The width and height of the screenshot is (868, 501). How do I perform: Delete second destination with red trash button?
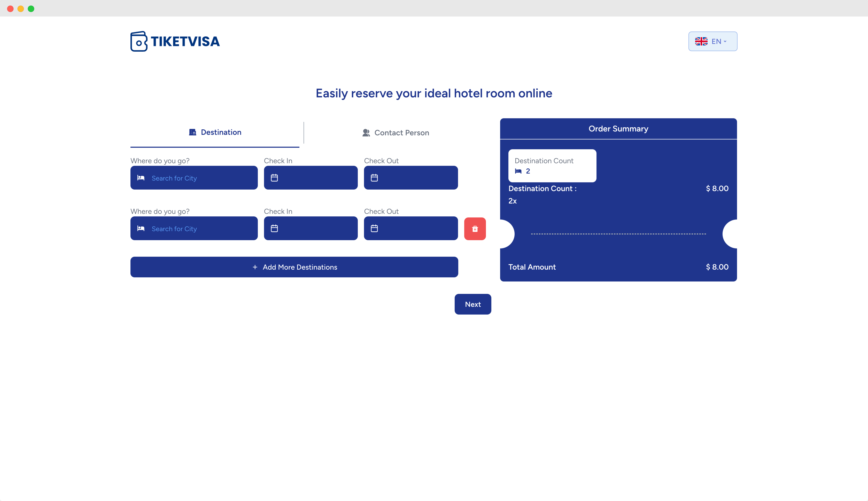click(x=475, y=229)
